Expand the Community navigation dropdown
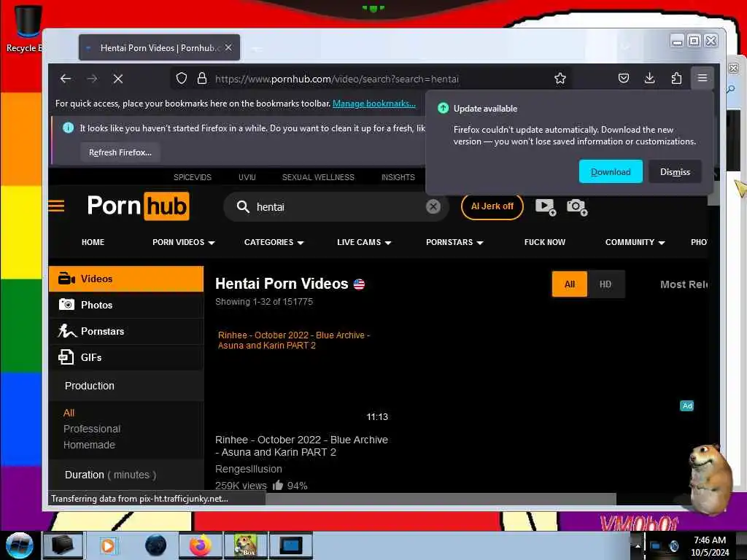The height and width of the screenshot is (560, 747). click(635, 242)
